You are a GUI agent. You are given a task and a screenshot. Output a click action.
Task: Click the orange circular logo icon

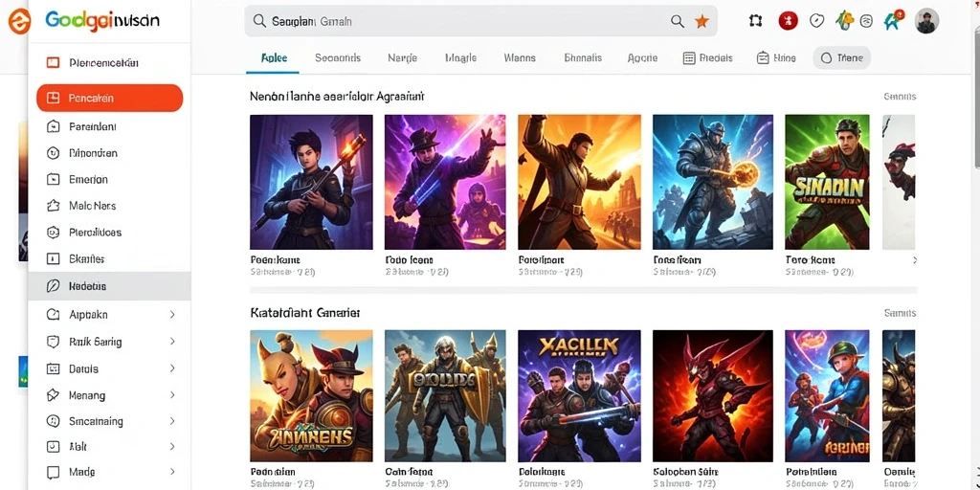point(17,21)
